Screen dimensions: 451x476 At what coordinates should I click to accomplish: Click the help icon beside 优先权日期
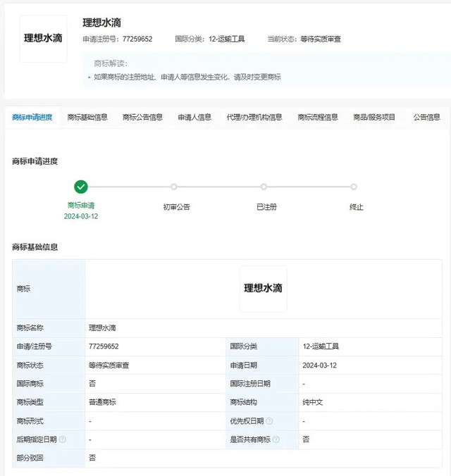(x=269, y=421)
